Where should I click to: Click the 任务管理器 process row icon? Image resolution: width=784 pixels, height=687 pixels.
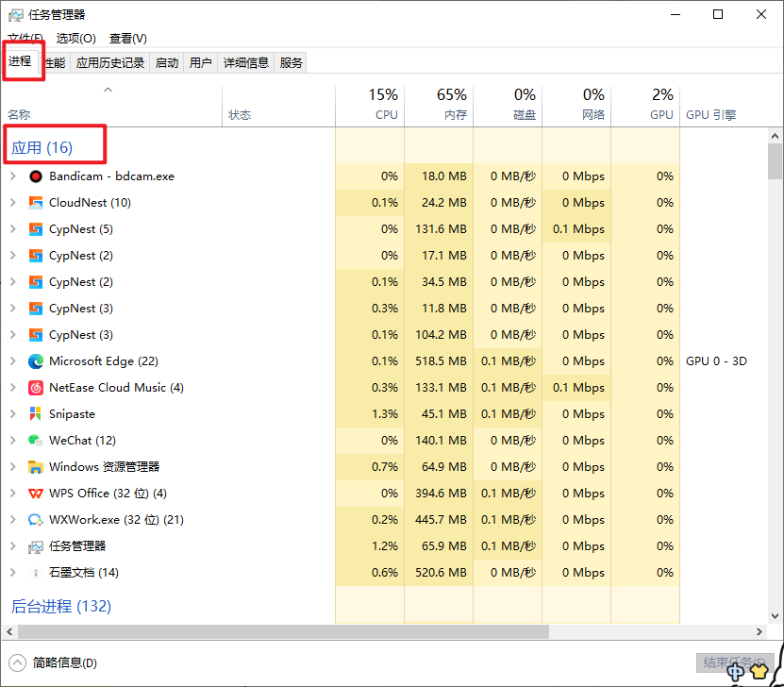(x=36, y=546)
